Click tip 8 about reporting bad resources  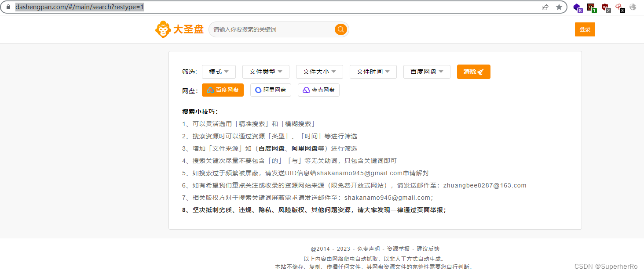[314, 210]
